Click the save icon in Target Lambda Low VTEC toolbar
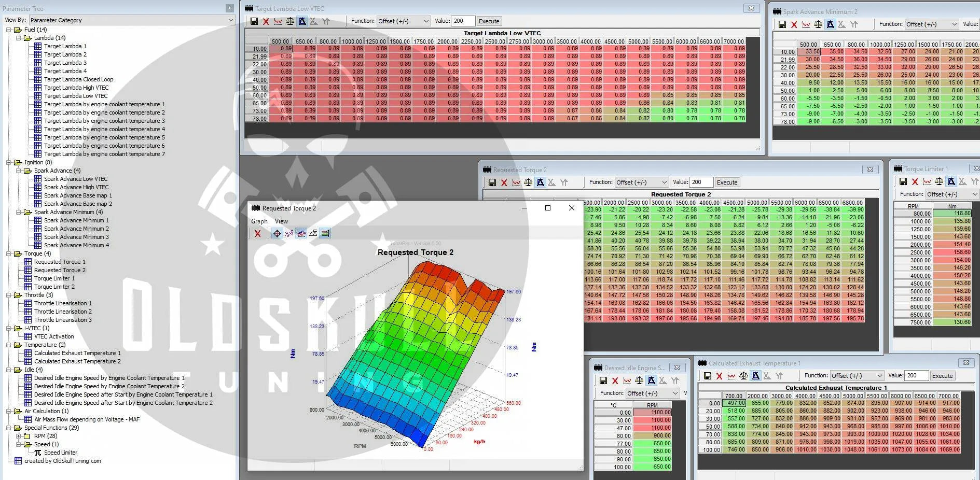The width and height of the screenshot is (980, 480). tap(254, 21)
